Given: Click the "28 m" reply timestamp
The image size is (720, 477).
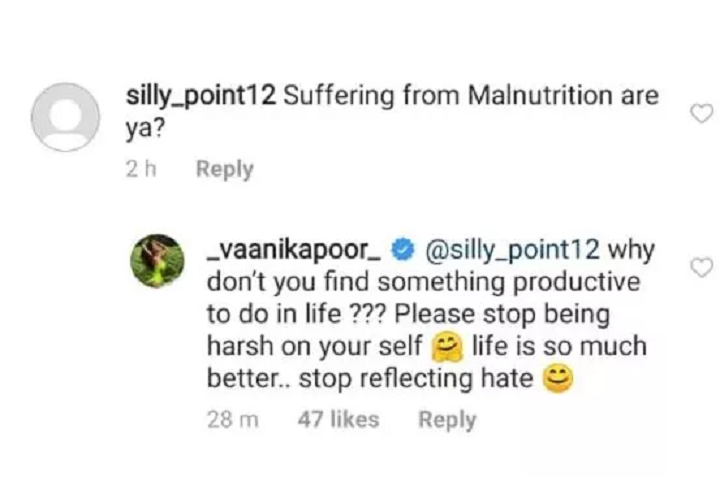Looking at the screenshot, I should coord(232,420).
